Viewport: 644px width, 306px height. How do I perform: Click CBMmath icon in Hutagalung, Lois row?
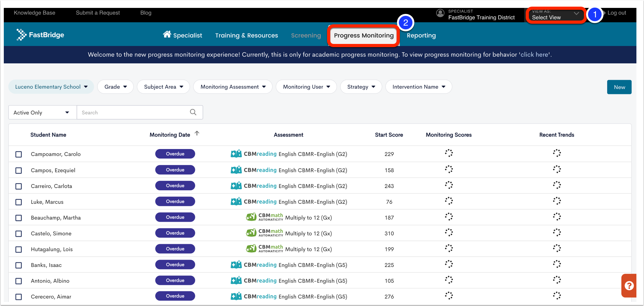251,248
